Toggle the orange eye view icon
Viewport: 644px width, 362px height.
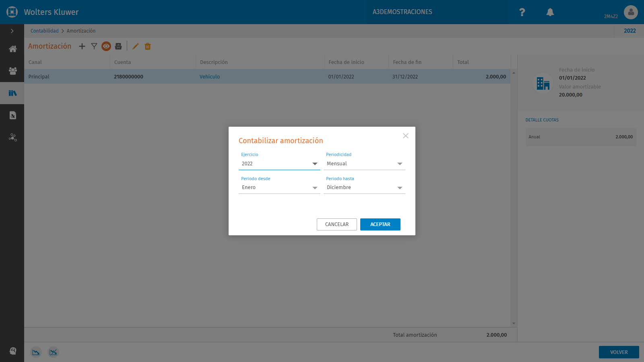pos(106,46)
